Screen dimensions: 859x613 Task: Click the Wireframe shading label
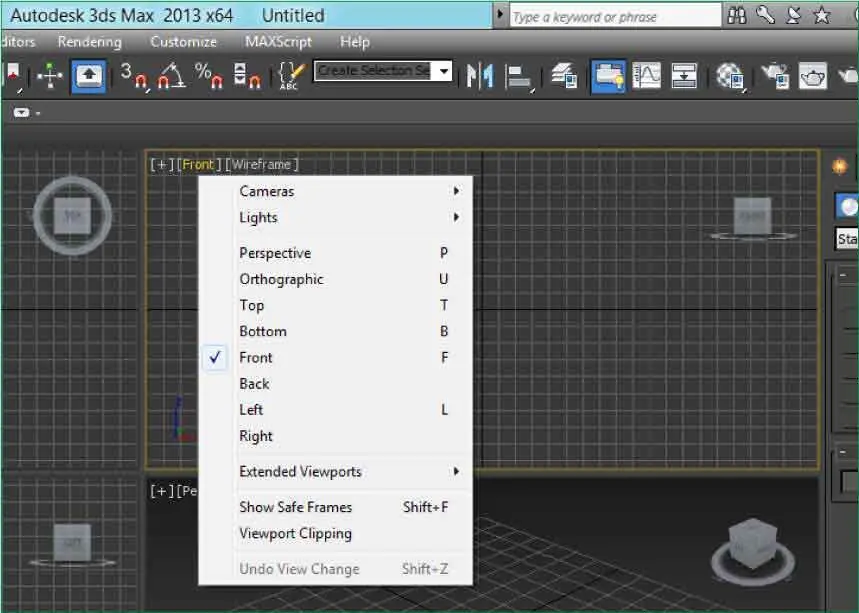point(262,164)
